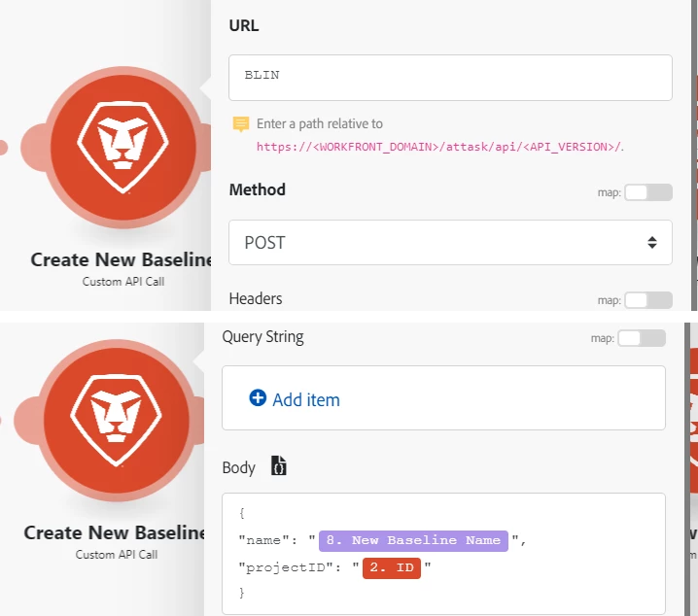Select the red 2. ID mapping pill

point(392,568)
